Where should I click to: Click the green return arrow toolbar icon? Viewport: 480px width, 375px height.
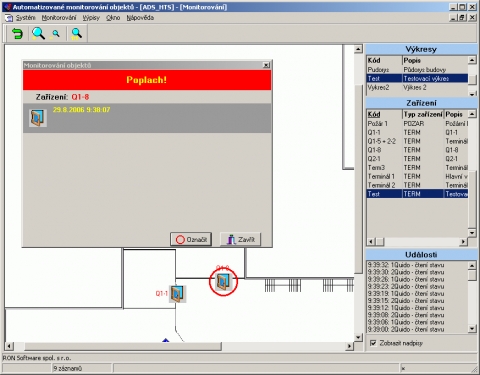tap(17, 34)
